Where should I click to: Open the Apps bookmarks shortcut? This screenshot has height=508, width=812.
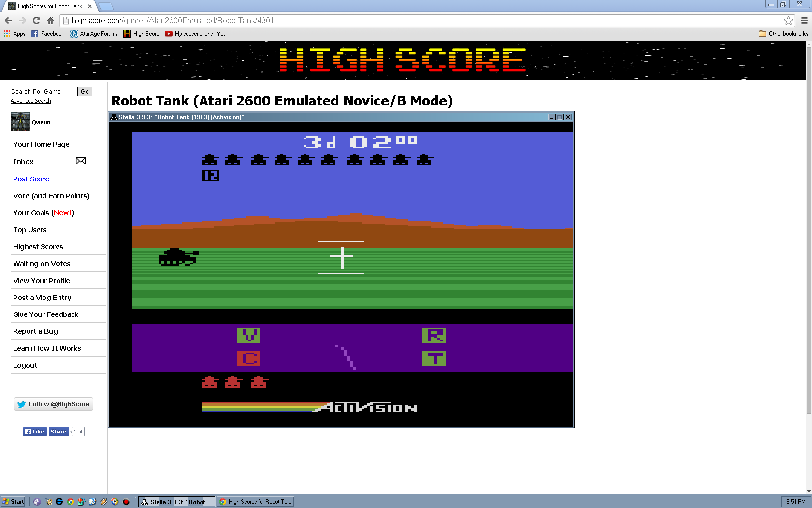pos(14,34)
